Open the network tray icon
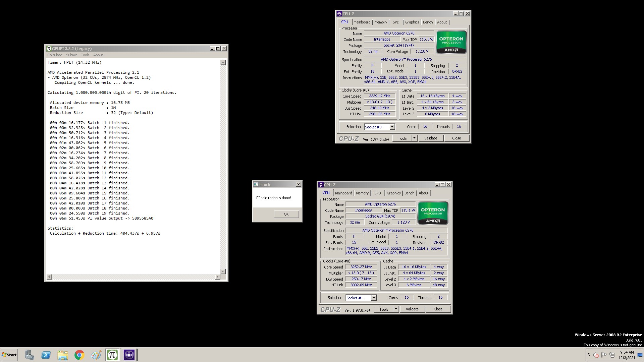Image resolution: width=644 pixels, height=362 pixels. [612, 355]
